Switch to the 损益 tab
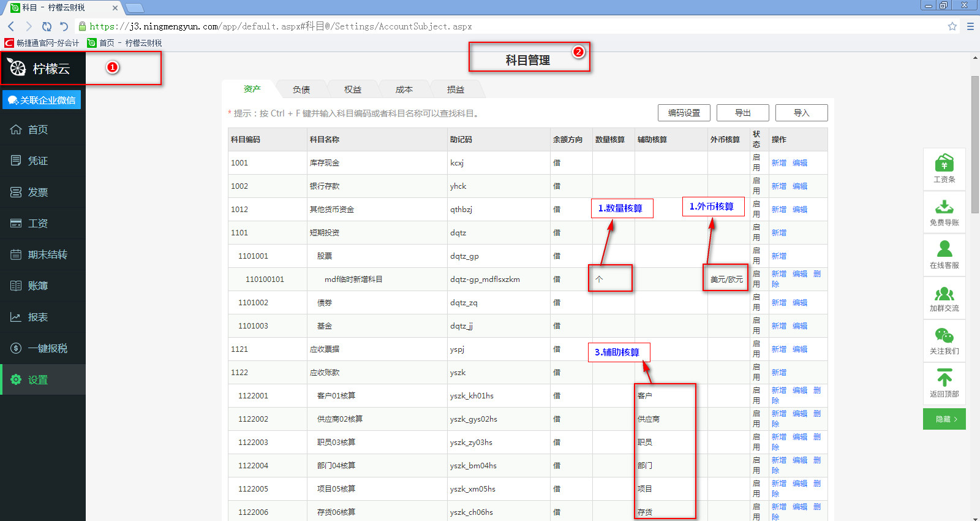The width and height of the screenshot is (980, 521). [x=456, y=89]
